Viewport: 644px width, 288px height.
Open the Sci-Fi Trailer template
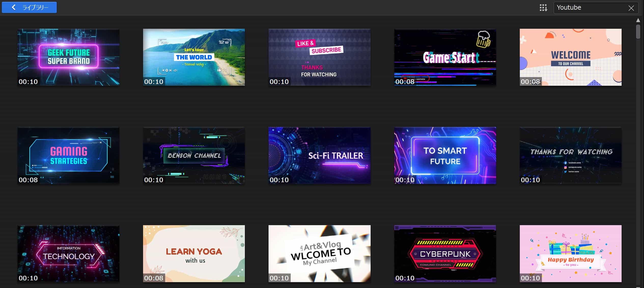(x=319, y=155)
